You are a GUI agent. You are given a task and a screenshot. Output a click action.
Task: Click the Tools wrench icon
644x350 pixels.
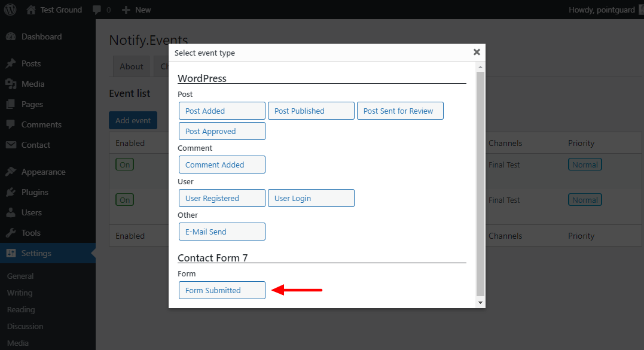tap(11, 233)
